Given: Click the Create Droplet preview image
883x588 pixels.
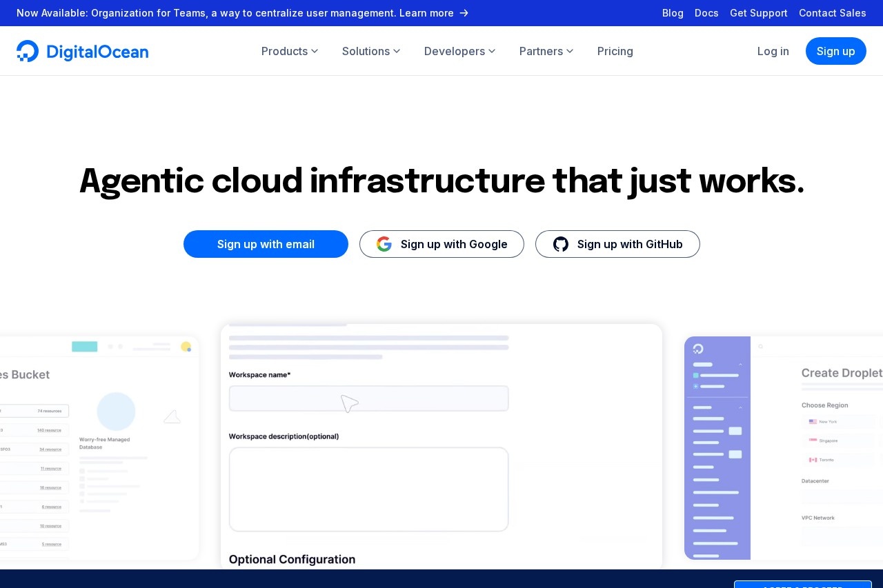Looking at the screenshot, I should coord(784,448).
